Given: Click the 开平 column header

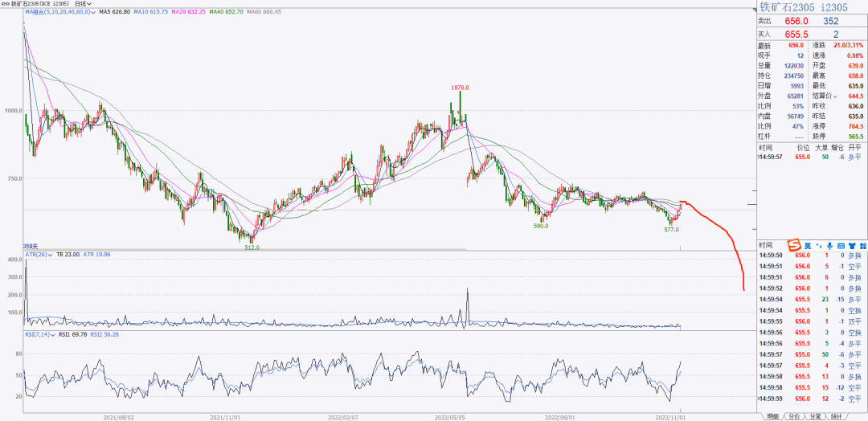Looking at the screenshot, I should 855,149.
